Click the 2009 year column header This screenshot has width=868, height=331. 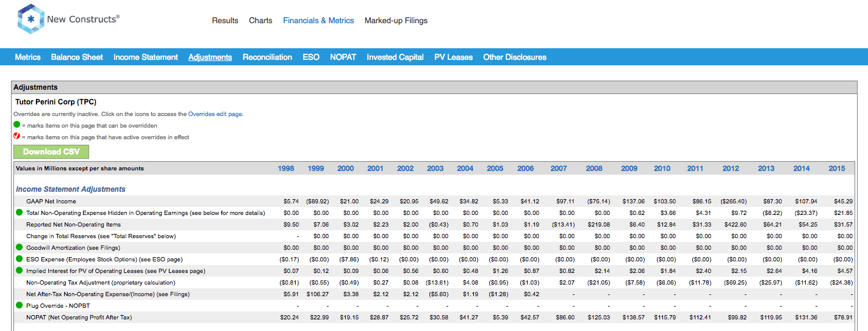pos(629,169)
